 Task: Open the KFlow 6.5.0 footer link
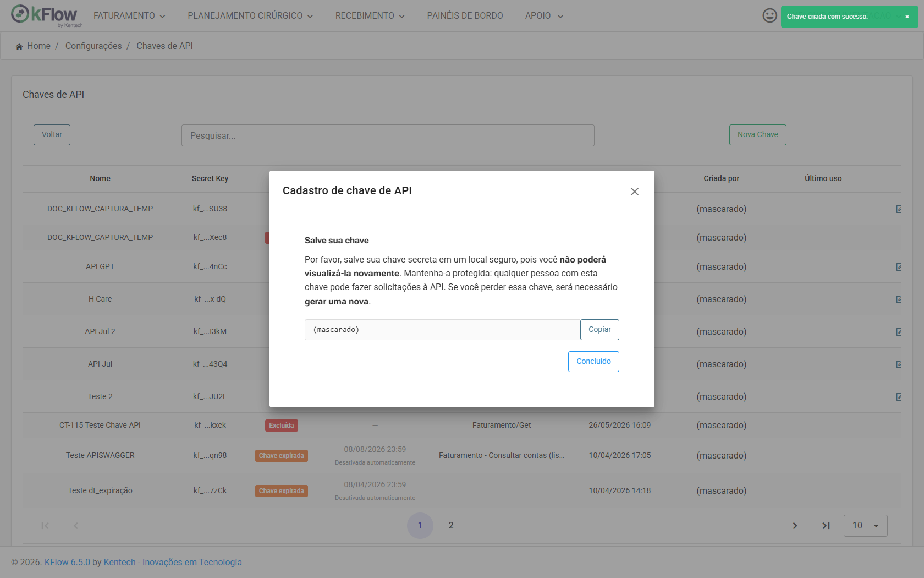point(67,562)
